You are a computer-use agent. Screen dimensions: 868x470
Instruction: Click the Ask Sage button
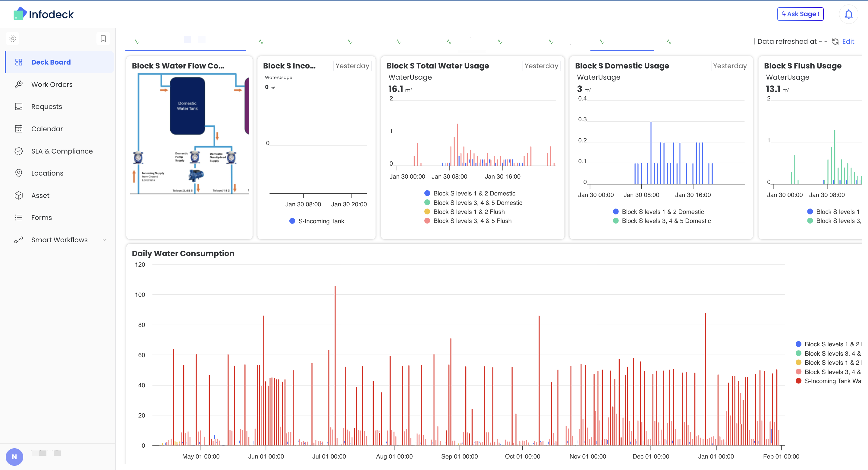[x=800, y=14]
